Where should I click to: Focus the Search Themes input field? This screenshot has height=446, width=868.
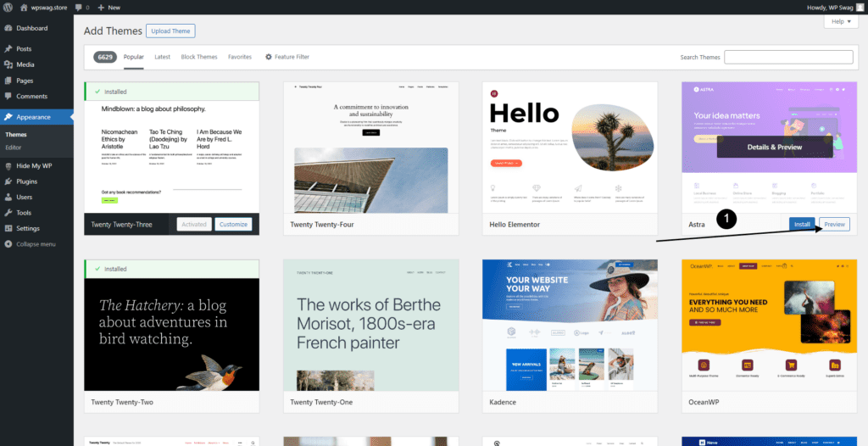(x=789, y=57)
